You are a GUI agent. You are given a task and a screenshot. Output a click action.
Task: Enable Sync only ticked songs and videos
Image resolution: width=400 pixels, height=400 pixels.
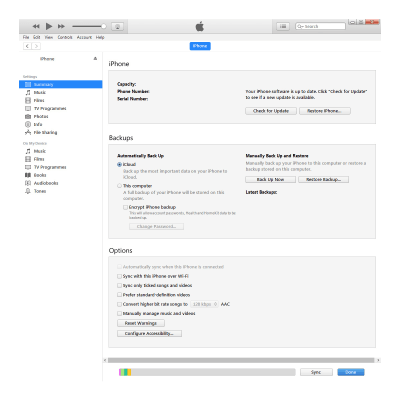(x=119, y=285)
